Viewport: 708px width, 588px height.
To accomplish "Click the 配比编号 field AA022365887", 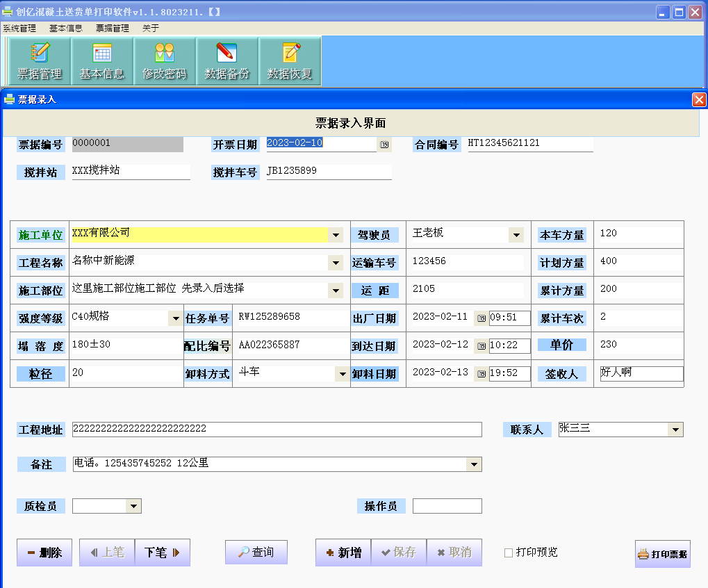I will tap(293, 345).
